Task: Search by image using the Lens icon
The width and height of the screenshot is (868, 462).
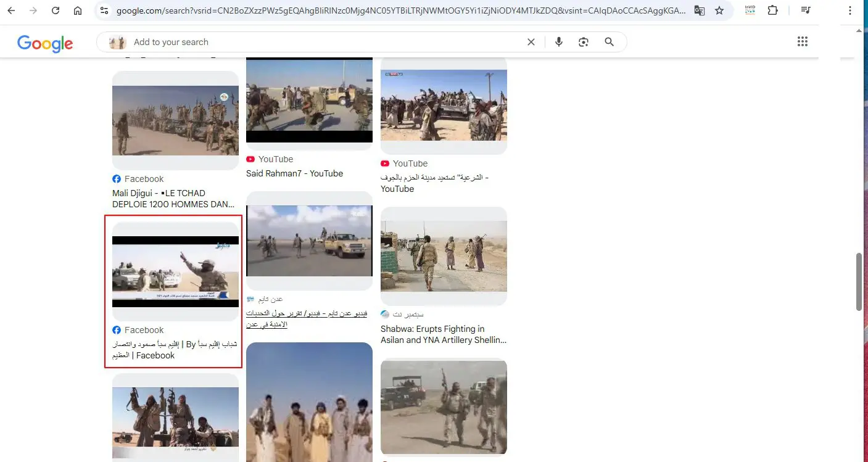Action: (x=584, y=42)
